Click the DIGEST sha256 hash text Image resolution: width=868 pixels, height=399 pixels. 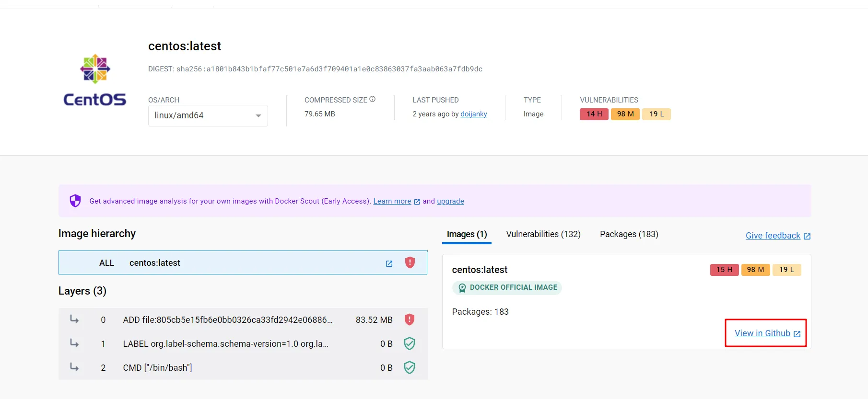[329, 69]
